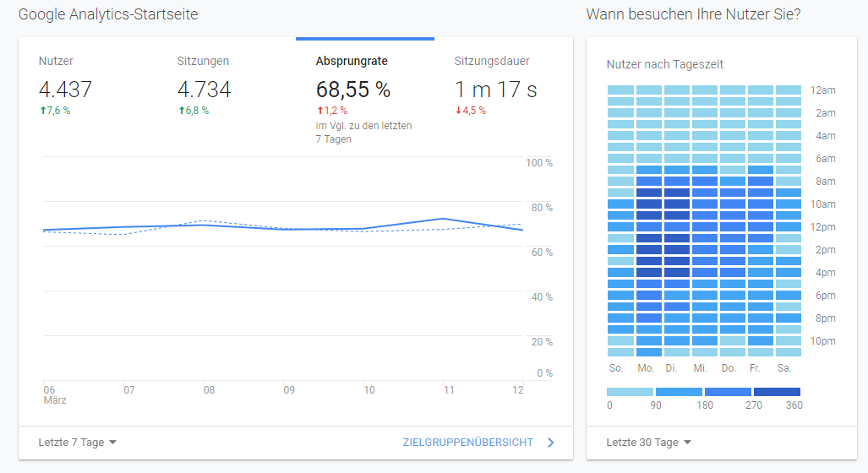868x473 pixels.
Task: Click the chart data point for 11 März
Action: (445, 219)
